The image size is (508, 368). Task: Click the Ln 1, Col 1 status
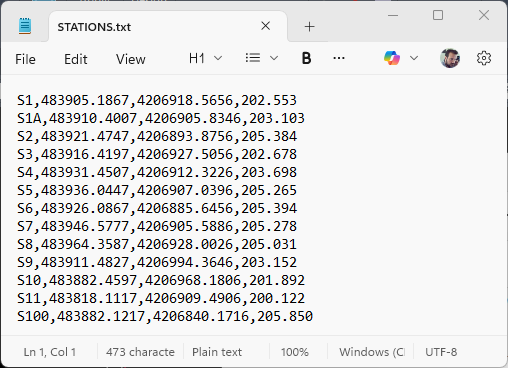click(x=50, y=352)
